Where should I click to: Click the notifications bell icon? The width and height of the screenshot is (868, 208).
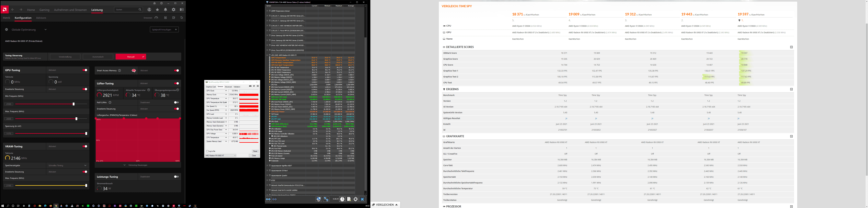(x=165, y=10)
